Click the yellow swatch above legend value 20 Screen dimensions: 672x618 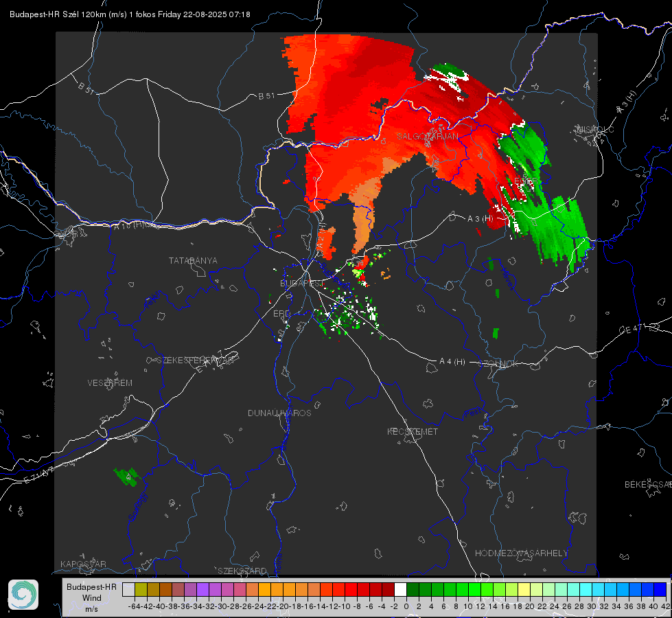(x=524, y=589)
